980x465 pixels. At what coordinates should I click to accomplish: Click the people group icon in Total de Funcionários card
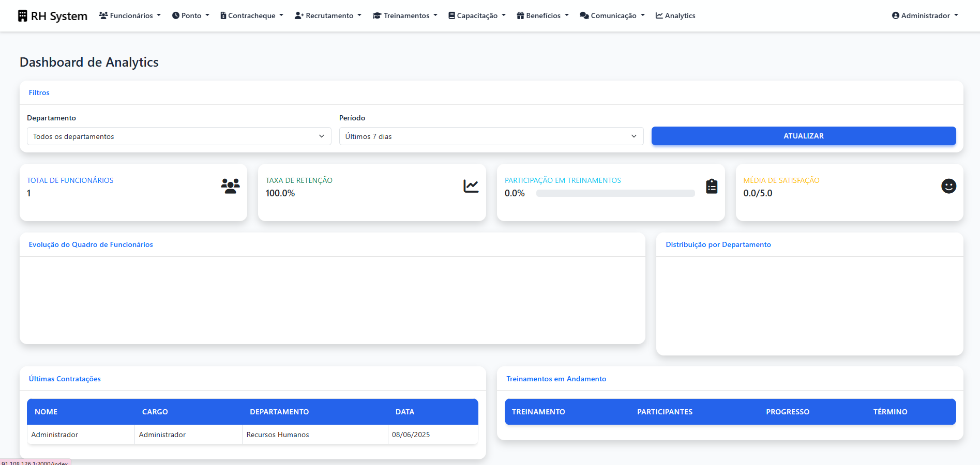pyautogui.click(x=230, y=186)
